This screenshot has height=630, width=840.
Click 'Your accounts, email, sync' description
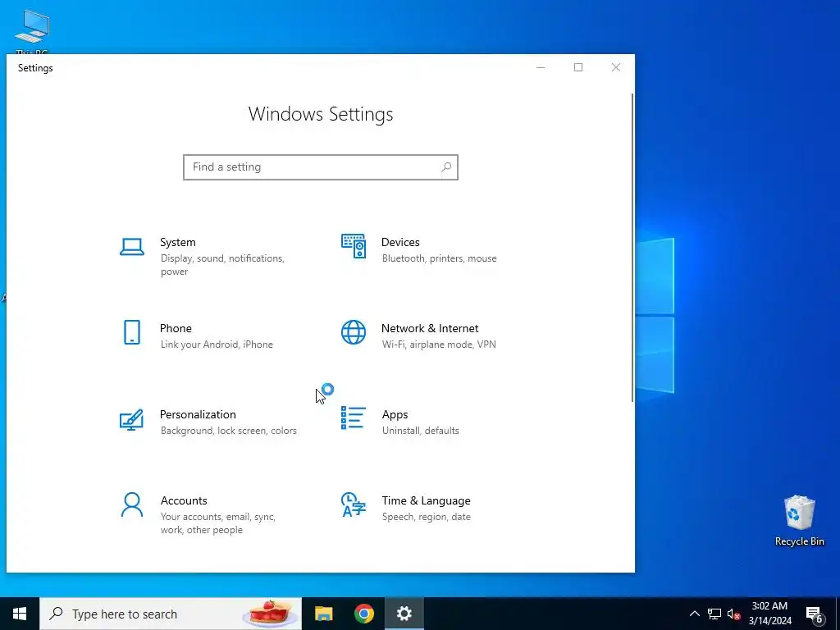pyautogui.click(x=218, y=523)
